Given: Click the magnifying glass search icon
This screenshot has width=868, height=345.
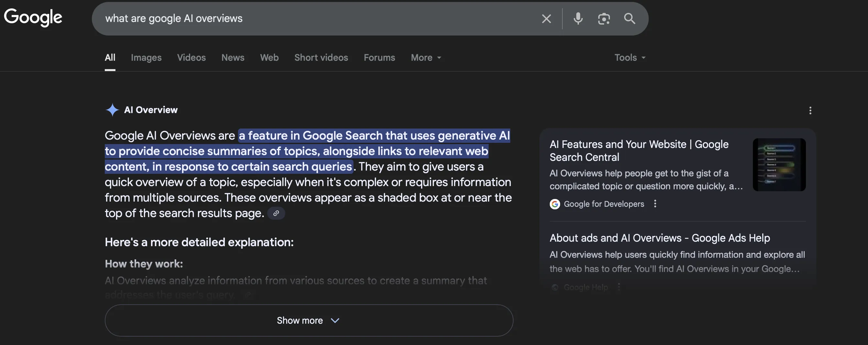Looking at the screenshot, I should click(x=629, y=18).
